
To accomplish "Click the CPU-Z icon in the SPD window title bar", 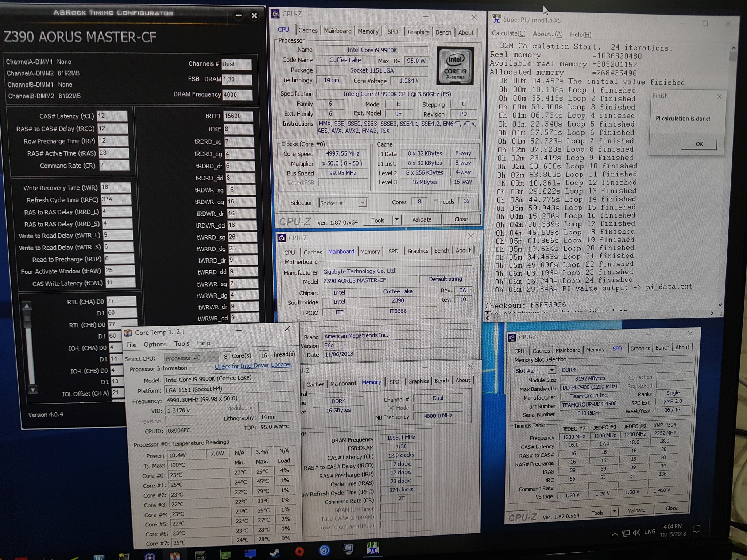I will (512, 338).
